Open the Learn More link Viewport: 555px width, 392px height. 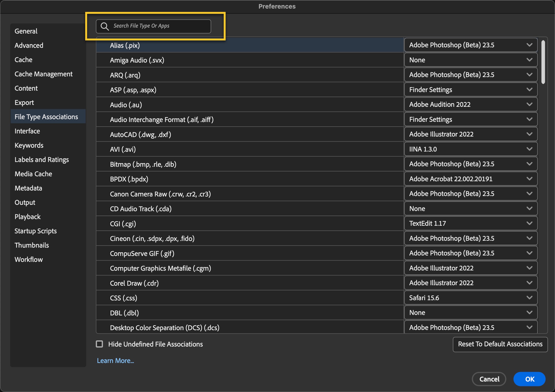(x=115, y=361)
